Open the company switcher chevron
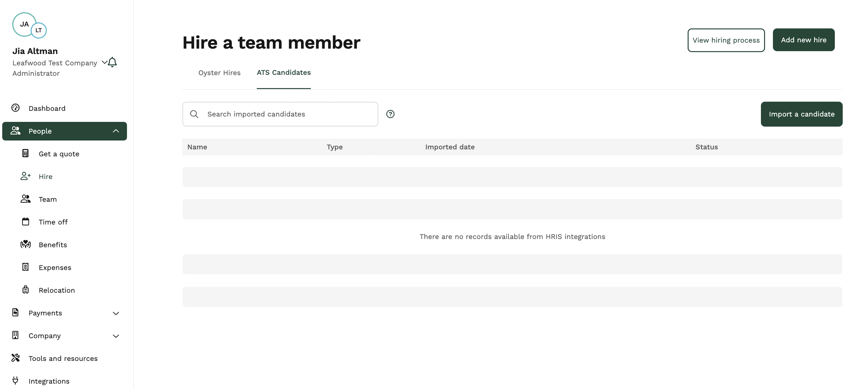This screenshot has width=868, height=389. pos(105,62)
